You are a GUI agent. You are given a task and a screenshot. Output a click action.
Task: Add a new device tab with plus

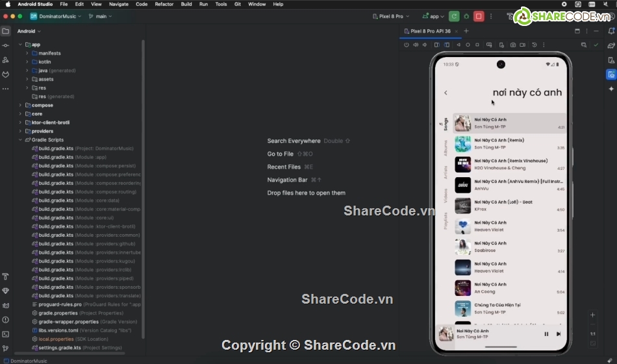(466, 31)
